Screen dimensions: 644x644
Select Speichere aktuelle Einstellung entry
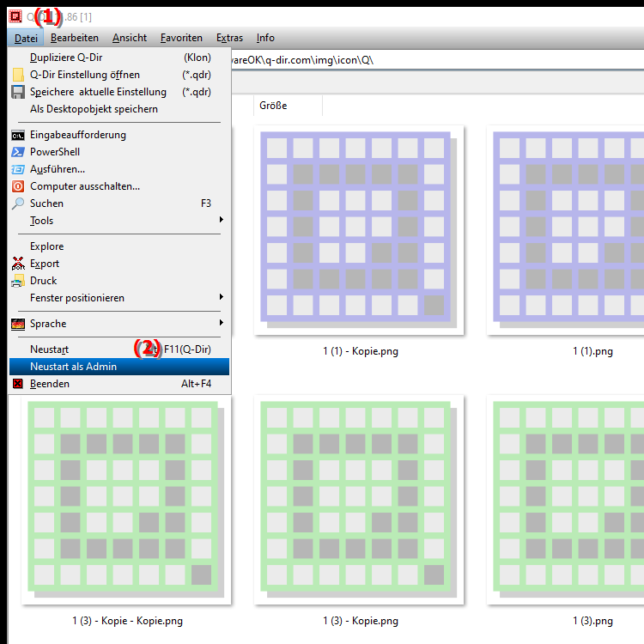(x=119, y=92)
